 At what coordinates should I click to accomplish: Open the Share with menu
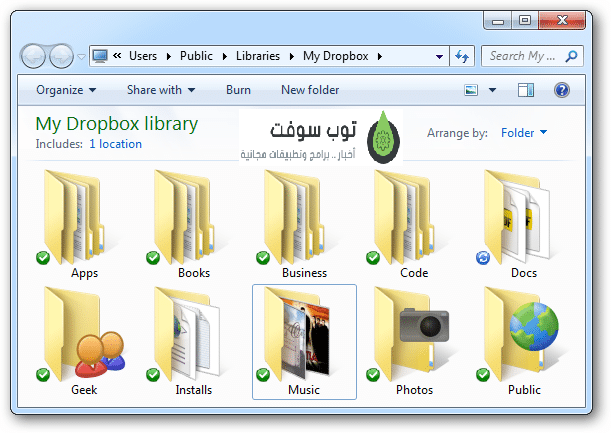[161, 90]
